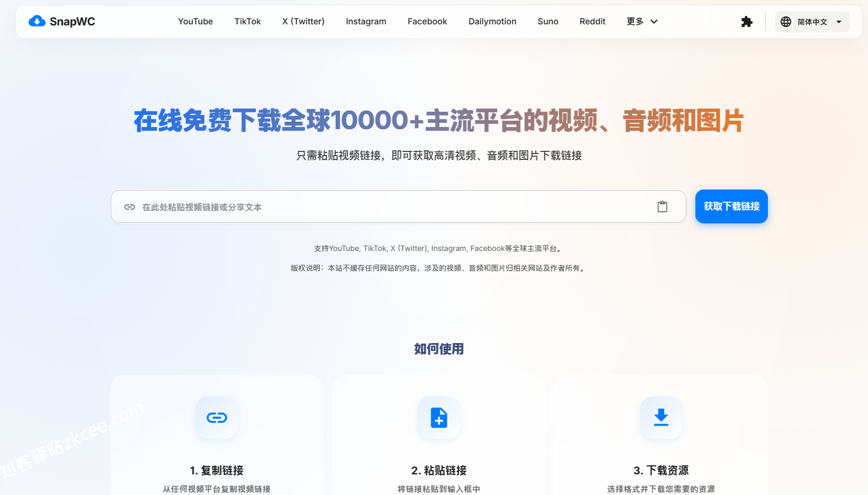
Task: Expand the 更多 dropdown menu
Action: [641, 22]
